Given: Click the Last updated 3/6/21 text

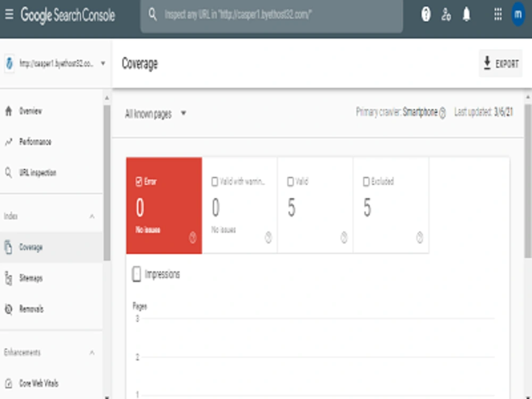Looking at the screenshot, I should (484, 112).
